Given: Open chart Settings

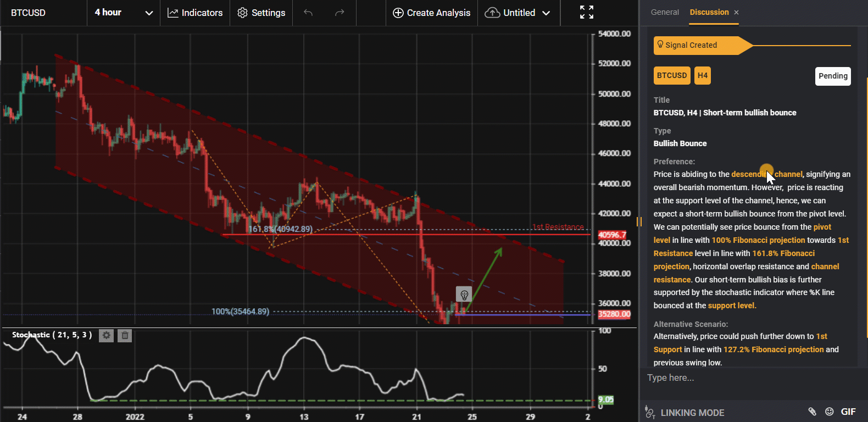Looking at the screenshot, I should pos(261,13).
